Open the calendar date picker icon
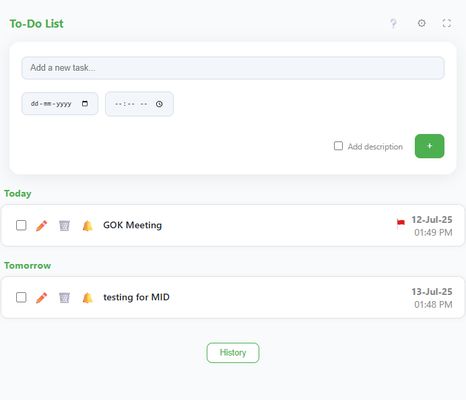The height and width of the screenshot is (400, 466). (85, 104)
